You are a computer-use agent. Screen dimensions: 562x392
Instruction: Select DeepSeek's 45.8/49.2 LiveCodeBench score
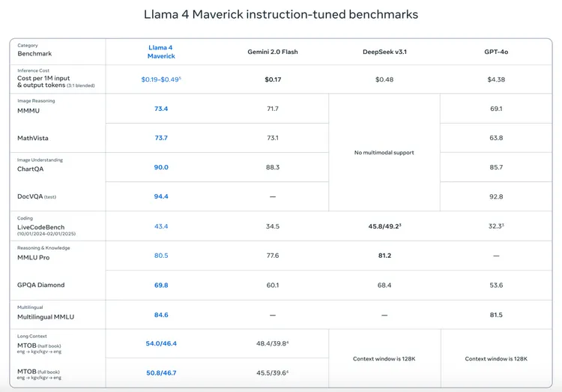click(383, 226)
